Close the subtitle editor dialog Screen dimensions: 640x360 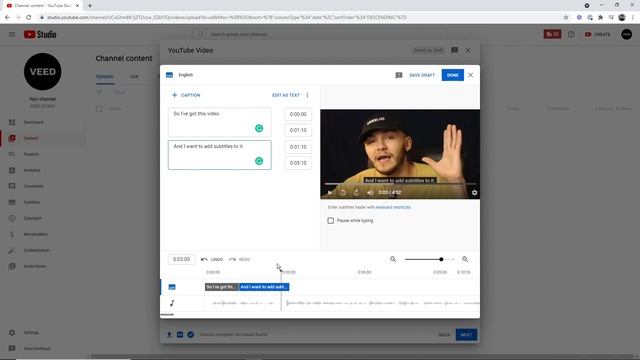click(x=471, y=75)
